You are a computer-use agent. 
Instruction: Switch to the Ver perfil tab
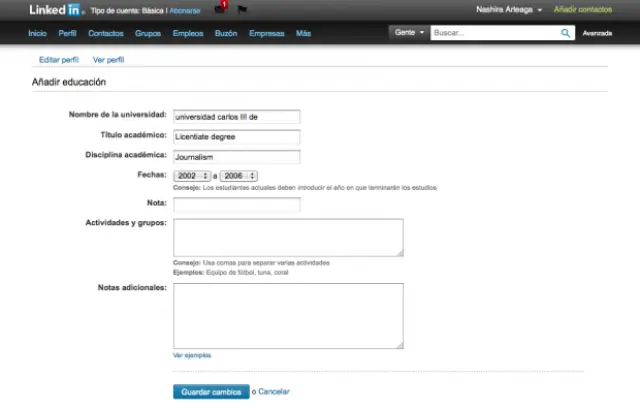click(108, 60)
